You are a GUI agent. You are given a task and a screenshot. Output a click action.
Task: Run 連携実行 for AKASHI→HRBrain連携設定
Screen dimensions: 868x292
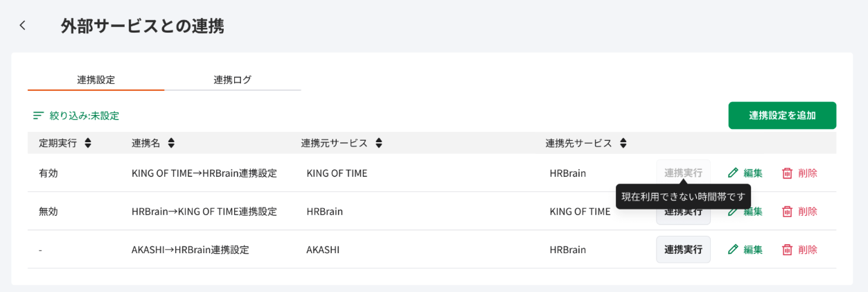tap(683, 250)
